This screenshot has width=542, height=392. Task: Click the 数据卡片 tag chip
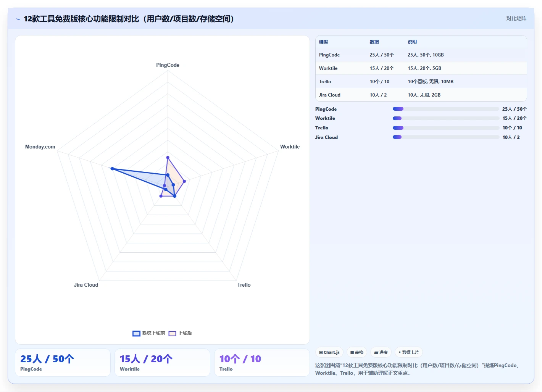point(409,352)
